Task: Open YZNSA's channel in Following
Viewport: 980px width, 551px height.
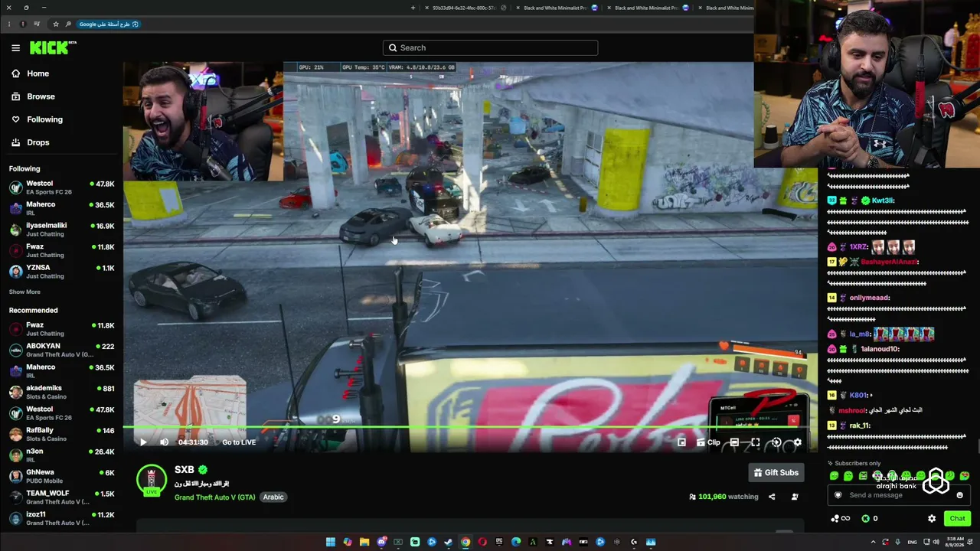Action: 61,272
